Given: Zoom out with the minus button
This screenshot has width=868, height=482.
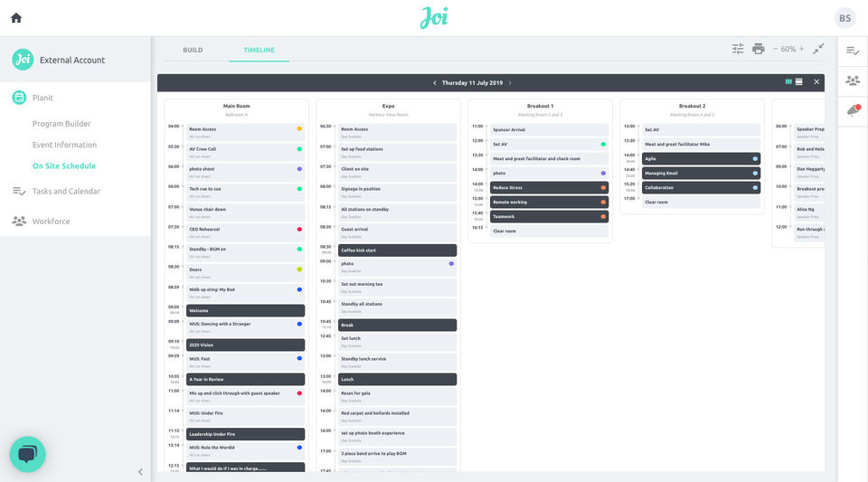Looking at the screenshot, I should pyautogui.click(x=775, y=49).
